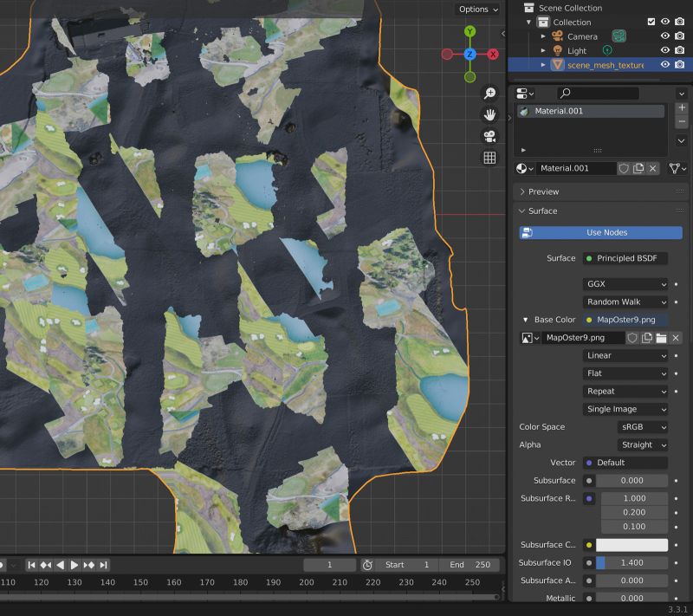
Task: Open the image file folder icon for MapOster9.png
Action: pyautogui.click(x=661, y=338)
